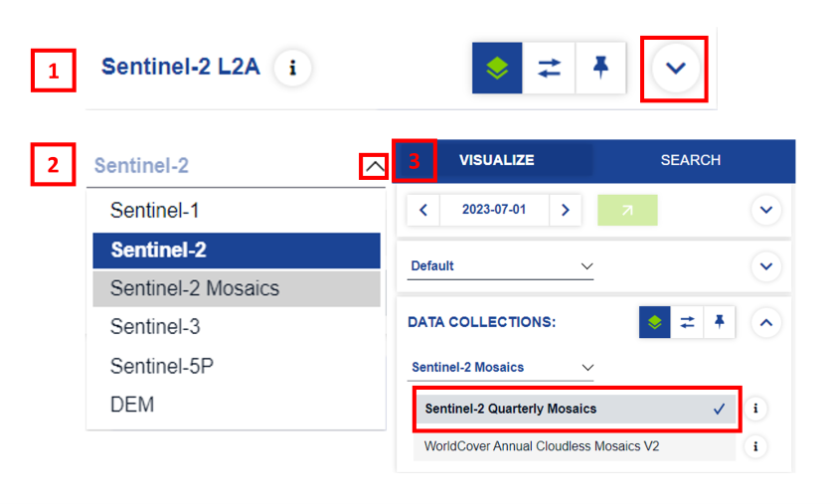Image resolution: width=831 pixels, height=504 pixels.
Task: Click info icon beside Sentinel-2 L2A title
Action: coord(292,68)
